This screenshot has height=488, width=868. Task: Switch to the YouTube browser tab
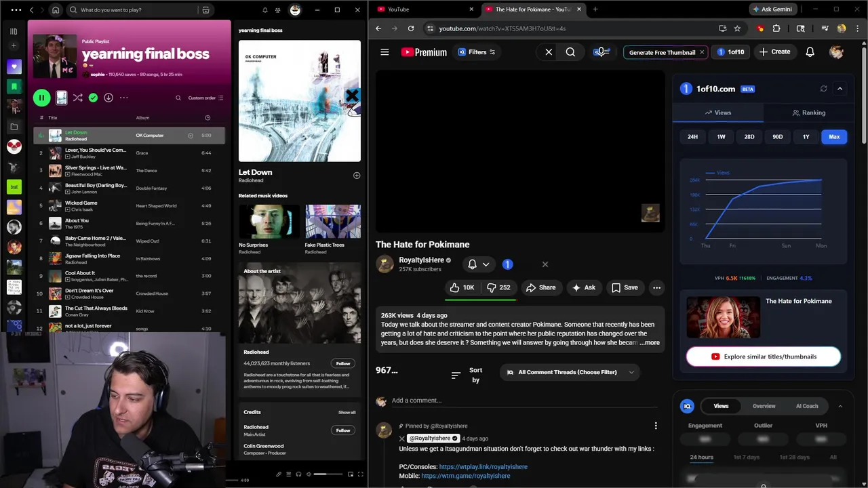pos(425,9)
